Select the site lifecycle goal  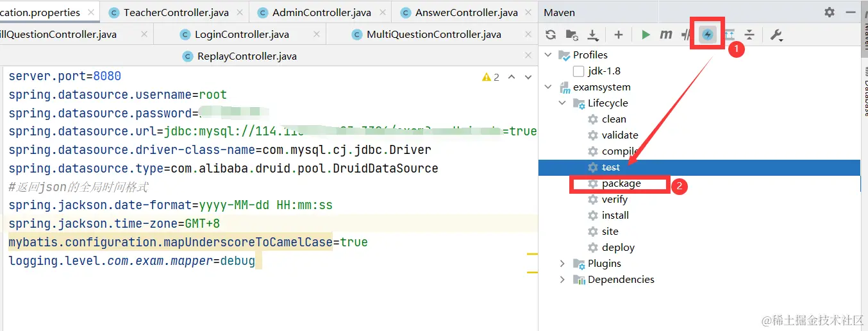coord(610,232)
